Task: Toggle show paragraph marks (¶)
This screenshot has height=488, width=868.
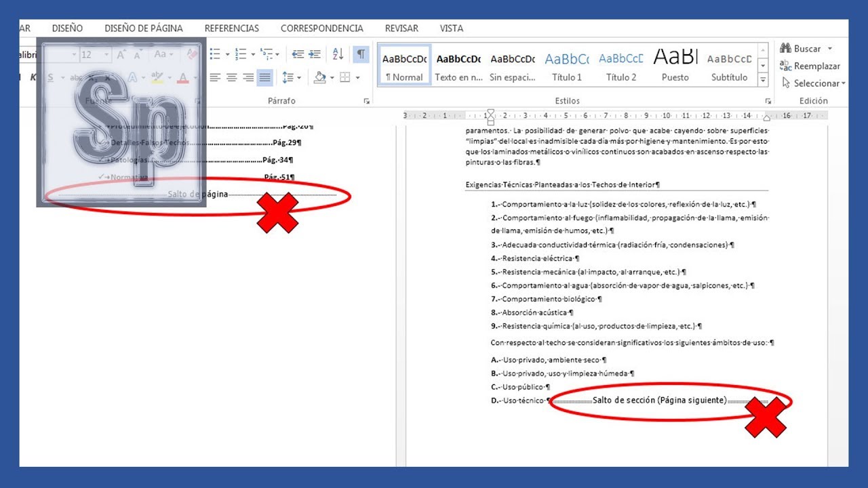Action: coord(361,54)
